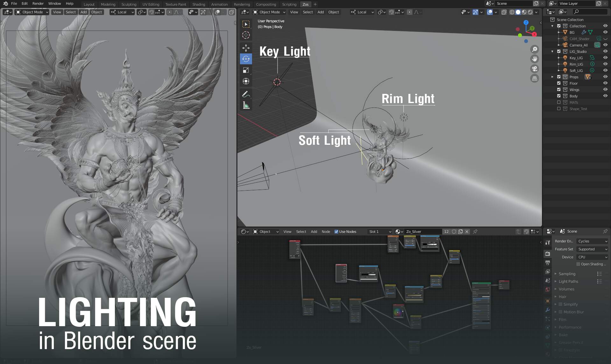Open the Node menu in node editor
This screenshot has width=611, height=364.
(x=326, y=232)
